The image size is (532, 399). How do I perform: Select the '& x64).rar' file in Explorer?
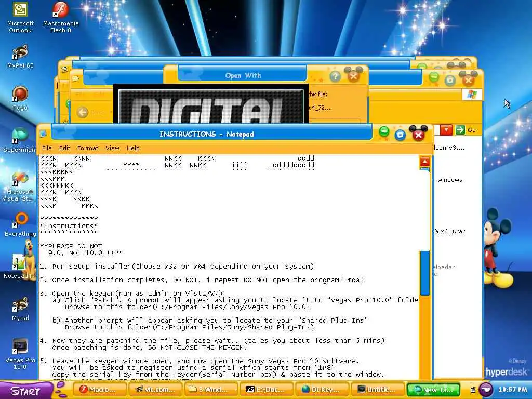449,231
